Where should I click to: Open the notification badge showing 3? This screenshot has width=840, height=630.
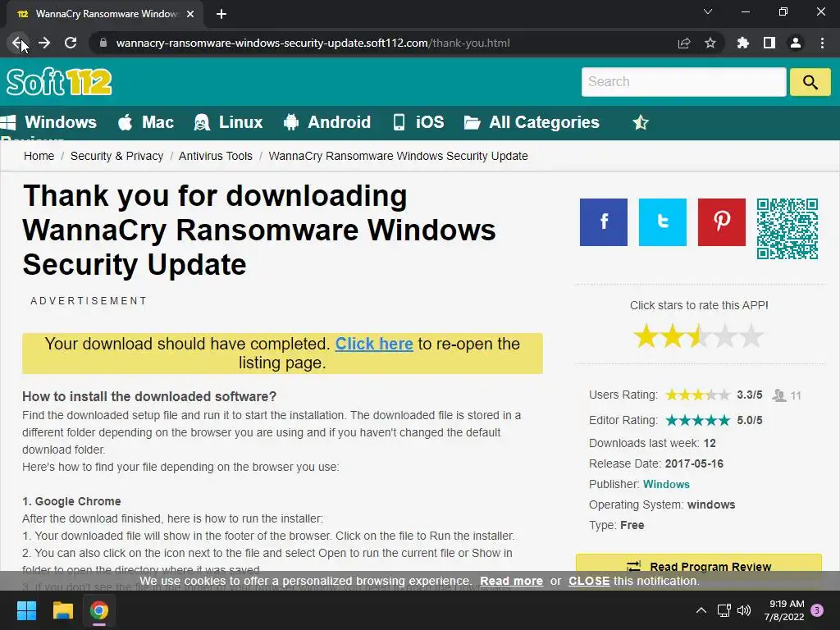(817, 610)
